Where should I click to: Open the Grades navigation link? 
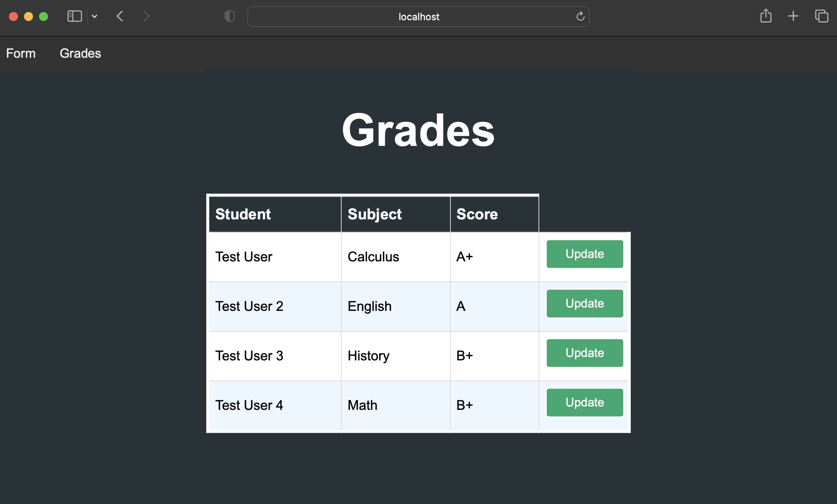[x=80, y=53]
